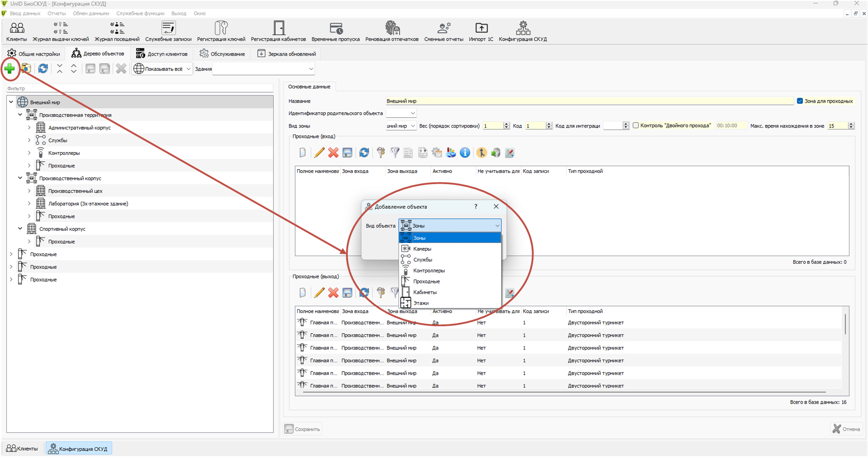Switch to the Доступ клиентов tab
This screenshot has height=457, width=868.
point(162,54)
